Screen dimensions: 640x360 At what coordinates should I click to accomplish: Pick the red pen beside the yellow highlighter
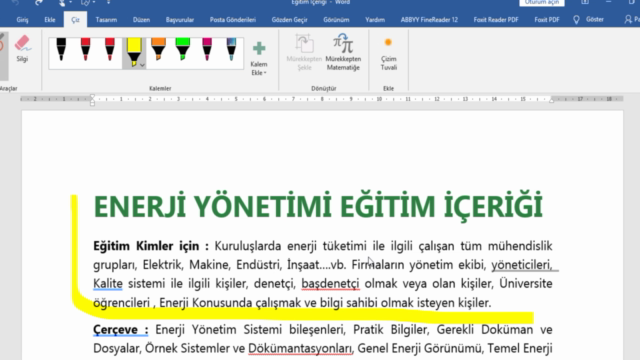[x=109, y=49]
